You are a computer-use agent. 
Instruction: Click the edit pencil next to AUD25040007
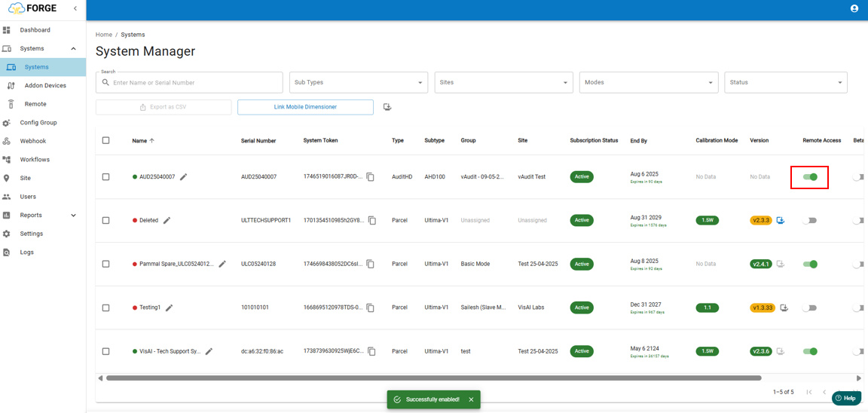tap(183, 177)
